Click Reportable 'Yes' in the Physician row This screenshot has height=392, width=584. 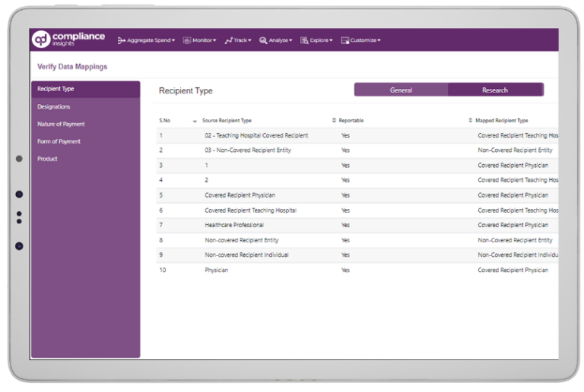click(346, 270)
